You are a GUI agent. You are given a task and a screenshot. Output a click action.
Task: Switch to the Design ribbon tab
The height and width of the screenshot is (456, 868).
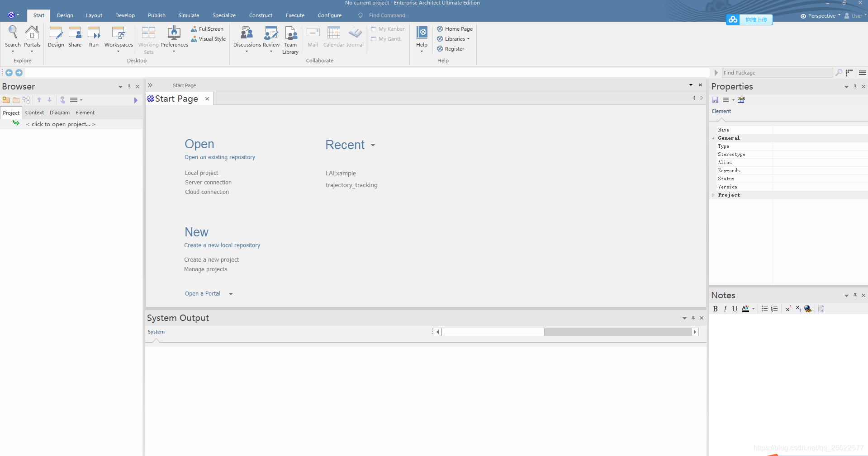pyautogui.click(x=65, y=15)
